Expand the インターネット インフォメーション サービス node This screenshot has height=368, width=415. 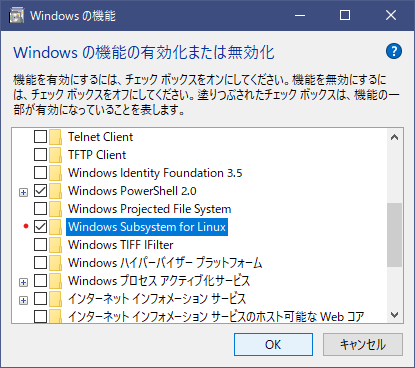23,300
